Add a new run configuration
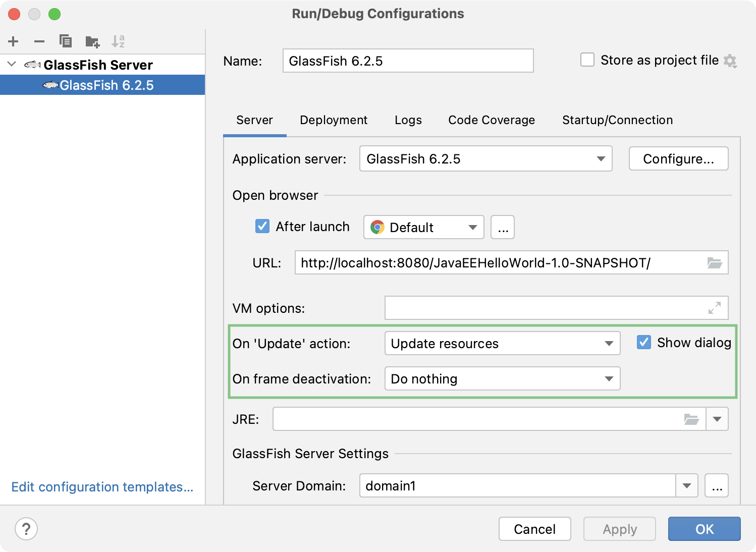Viewport: 756px width, 552px height. tap(14, 41)
